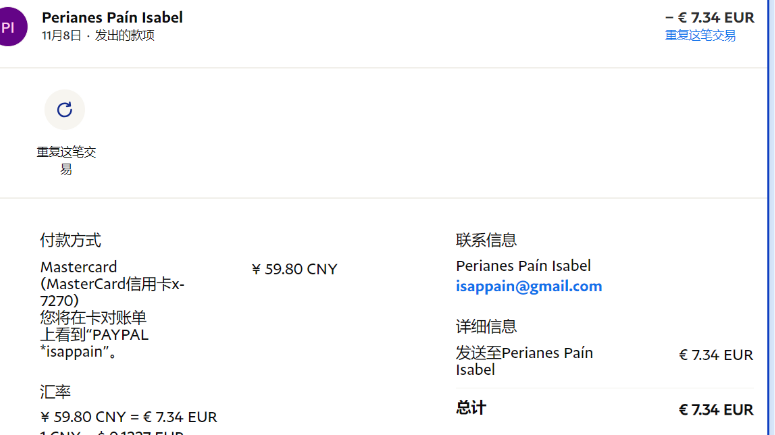Viewport: 775px width, 435px height.
Task: Click the ¥ 59.80 CNY = € 7.34 EUR rate line
Action: point(128,417)
